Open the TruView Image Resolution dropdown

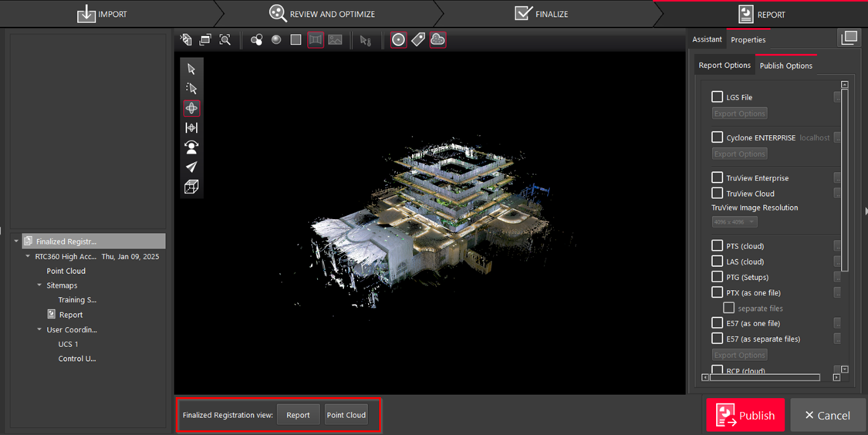(734, 222)
